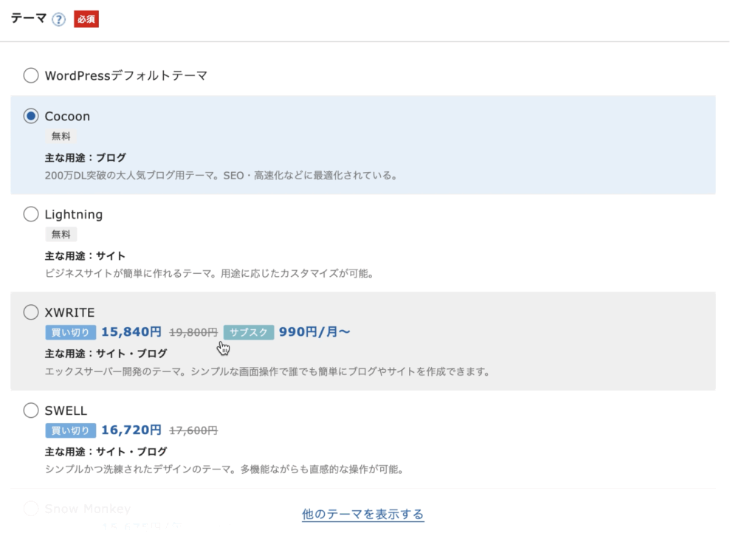Click the 必須 red badge
The image size is (756, 550).
coord(86,19)
